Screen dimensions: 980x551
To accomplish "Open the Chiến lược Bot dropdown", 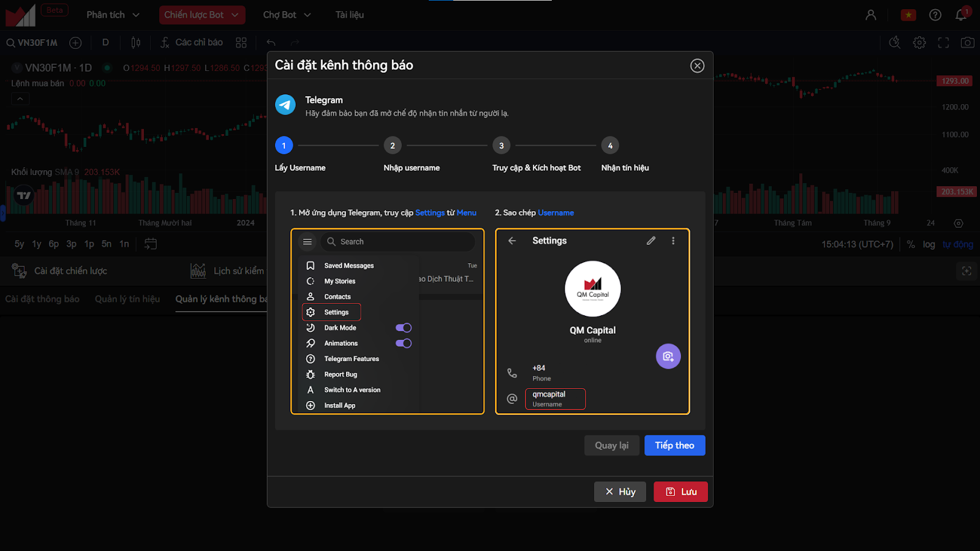I will (x=202, y=15).
